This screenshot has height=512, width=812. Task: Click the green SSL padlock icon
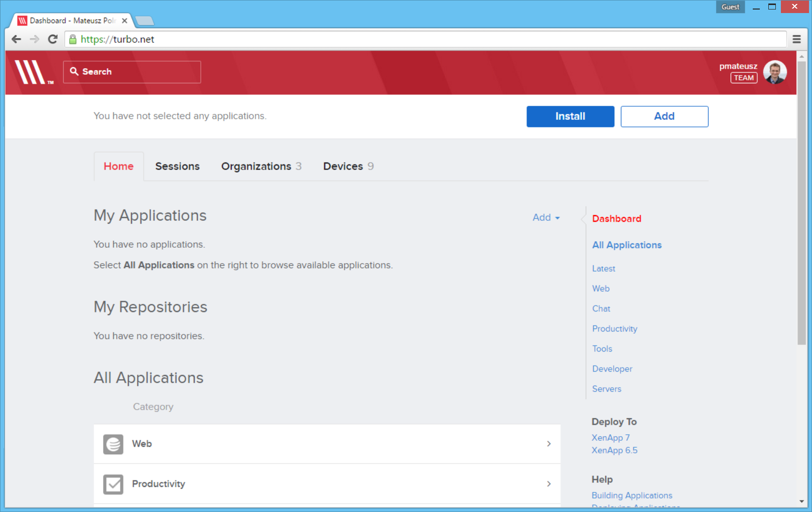[73, 39]
